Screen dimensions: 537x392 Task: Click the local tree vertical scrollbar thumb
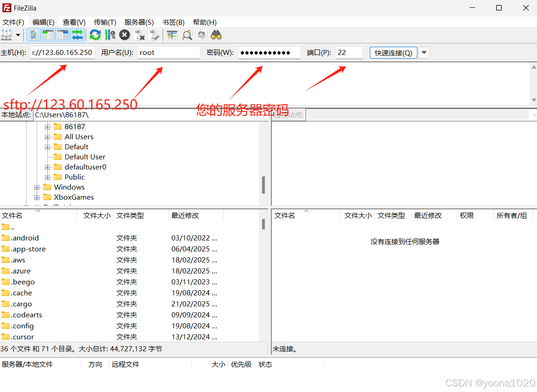(x=263, y=185)
